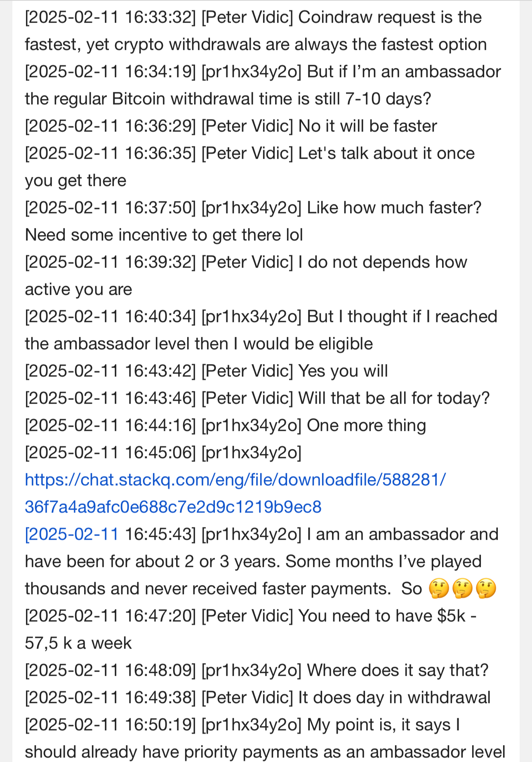Select the 'No it will be faster' message
The image size is (532, 762).
pos(231,126)
